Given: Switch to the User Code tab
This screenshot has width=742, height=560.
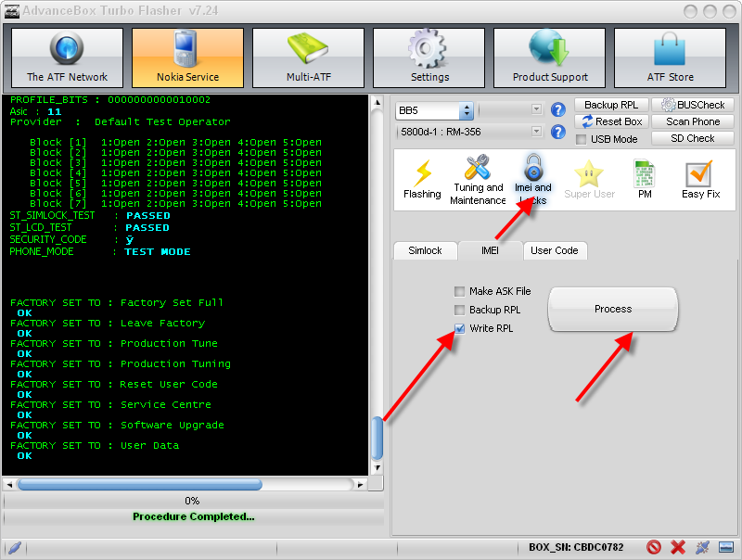Looking at the screenshot, I should pyautogui.click(x=554, y=250).
